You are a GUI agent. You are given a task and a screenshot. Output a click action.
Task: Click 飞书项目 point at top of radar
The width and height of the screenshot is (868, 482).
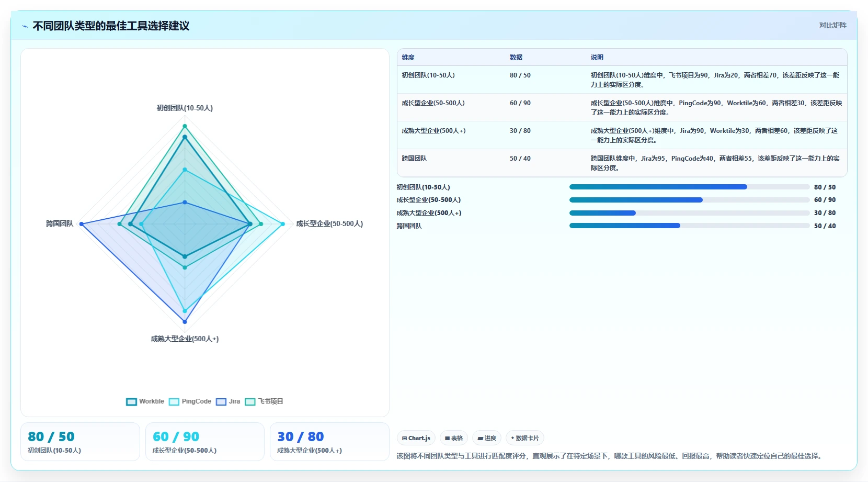pos(185,126)
